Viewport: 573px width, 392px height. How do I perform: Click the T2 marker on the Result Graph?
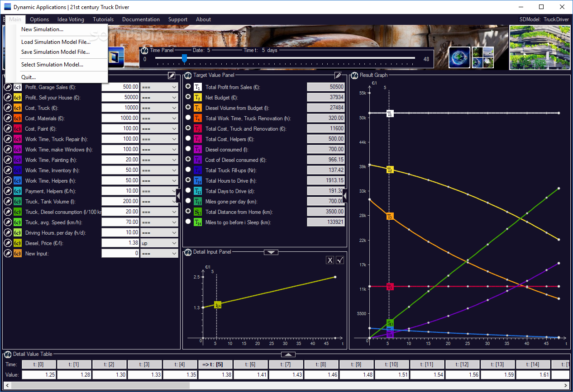coord(390,170)
